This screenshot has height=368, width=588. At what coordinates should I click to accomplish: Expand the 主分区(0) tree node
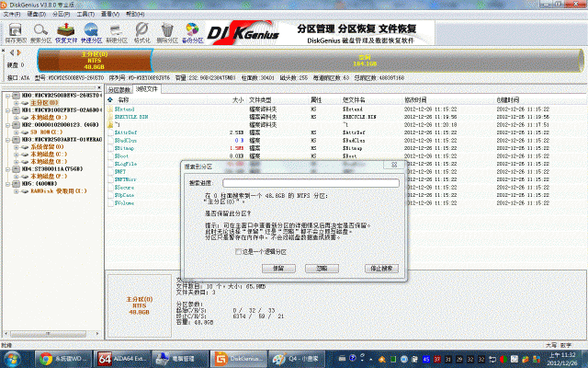click(17, 103)
